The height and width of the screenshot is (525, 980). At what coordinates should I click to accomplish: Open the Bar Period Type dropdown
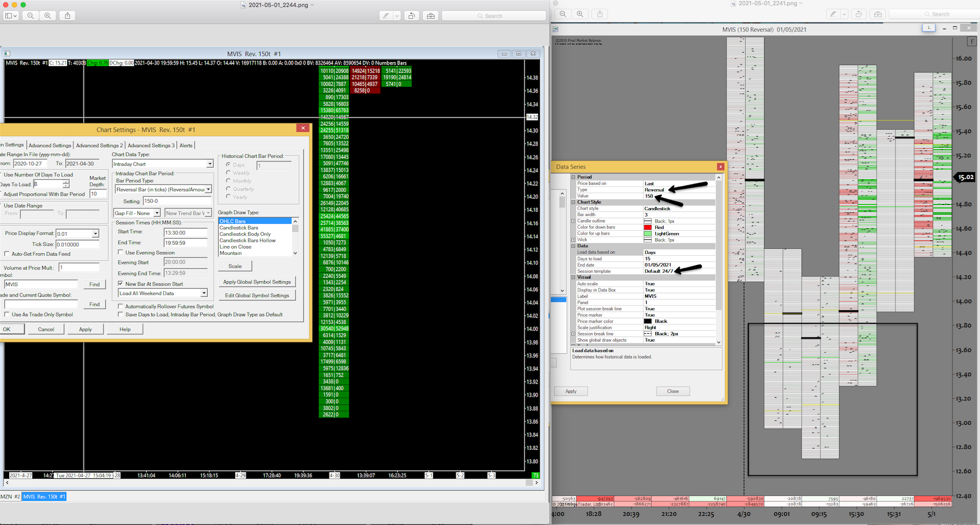(208, 190)
